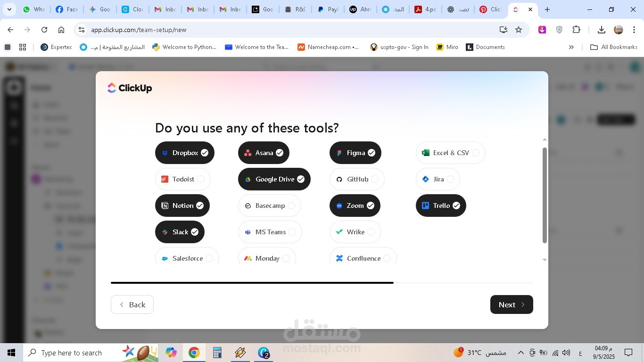Select the Wrike tool chip
Viewport: 644px width, 362px height.
pos(355,232)
